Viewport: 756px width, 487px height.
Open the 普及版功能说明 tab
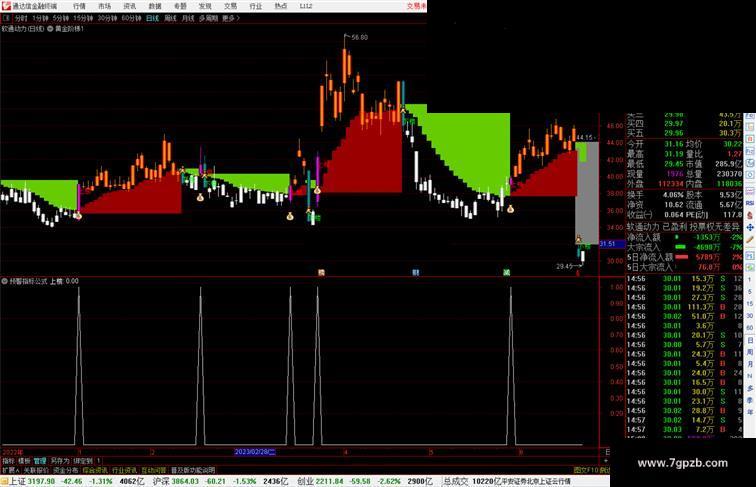click(x=193, y=470)
